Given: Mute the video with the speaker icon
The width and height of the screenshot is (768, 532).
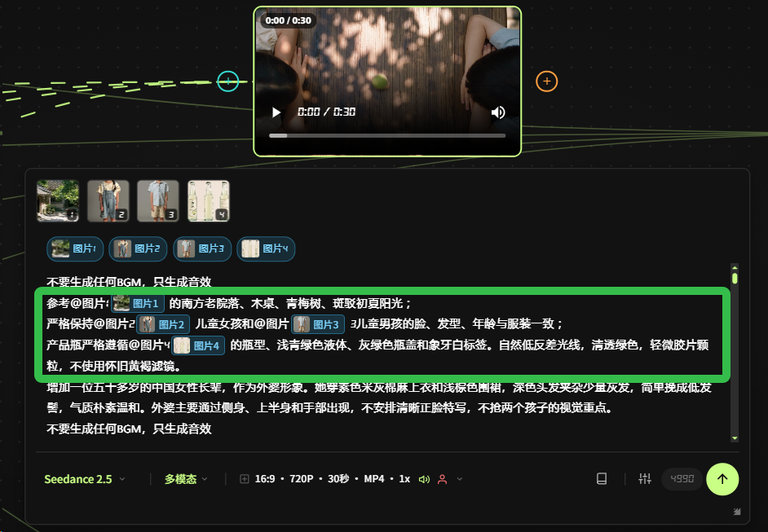Looking at the screenshot, I should 498,112.
